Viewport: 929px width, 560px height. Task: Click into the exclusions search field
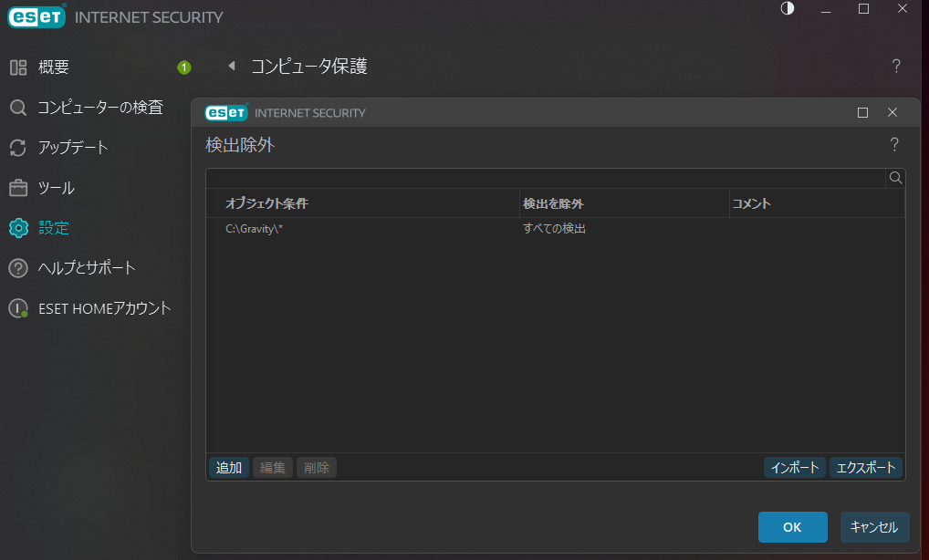click(546, 178)
